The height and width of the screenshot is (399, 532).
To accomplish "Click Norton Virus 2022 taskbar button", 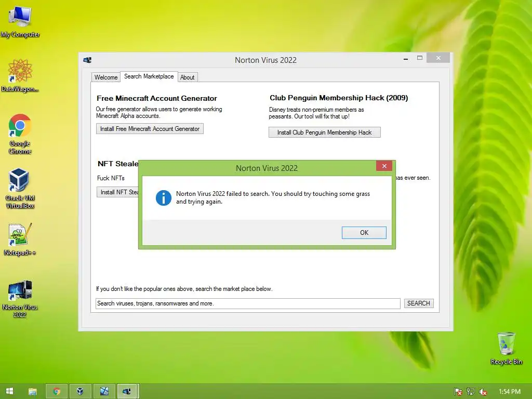I will coord(127,391).
